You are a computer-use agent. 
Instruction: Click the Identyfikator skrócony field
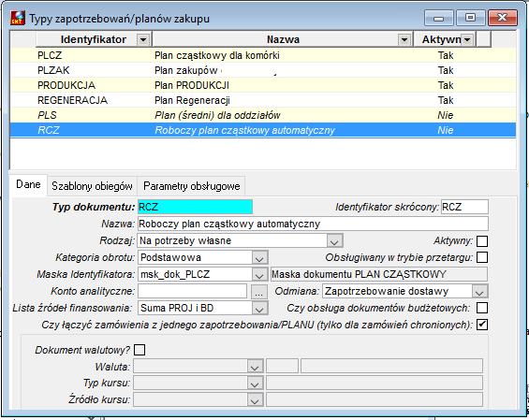(x=464, y=207)
